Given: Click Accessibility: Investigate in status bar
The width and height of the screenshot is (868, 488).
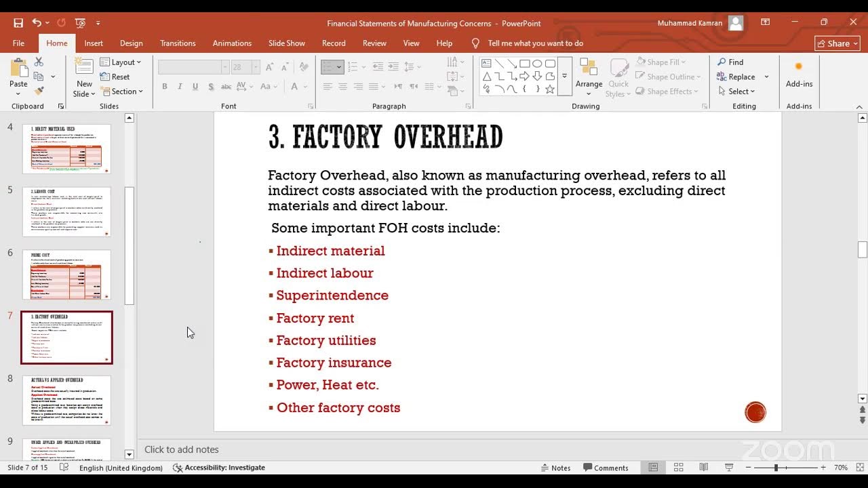Looking at the screenshot, I should (219, 468).
